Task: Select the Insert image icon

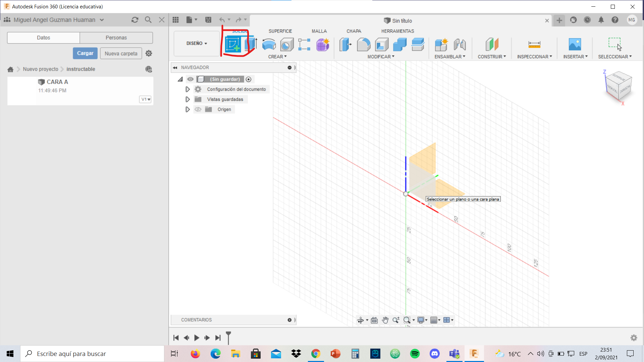Action: click(x=575, y=44)
